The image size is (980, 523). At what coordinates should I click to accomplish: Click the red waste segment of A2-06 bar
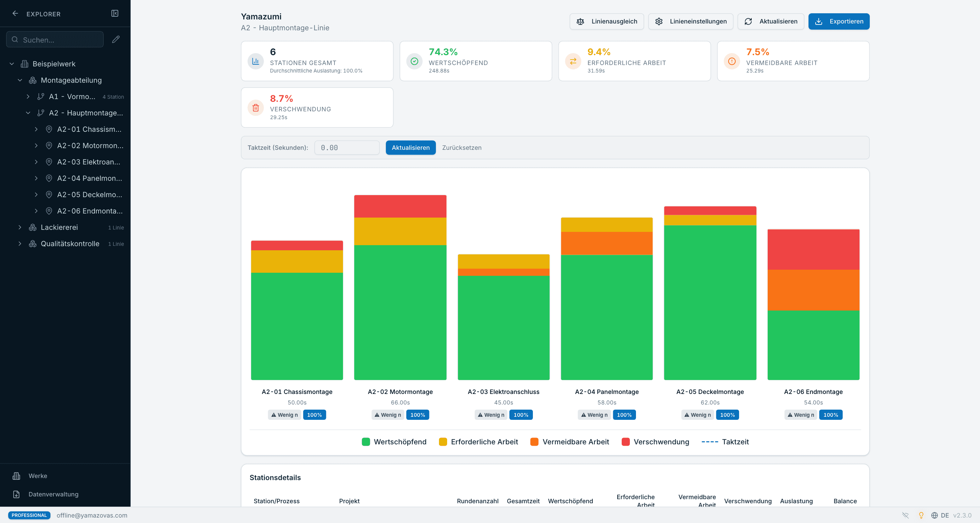(x=813, y=249)
